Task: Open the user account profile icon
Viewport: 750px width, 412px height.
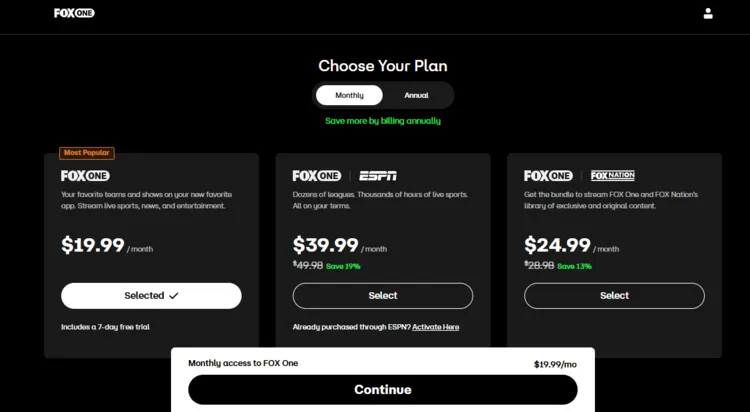Action: (708, 13)
